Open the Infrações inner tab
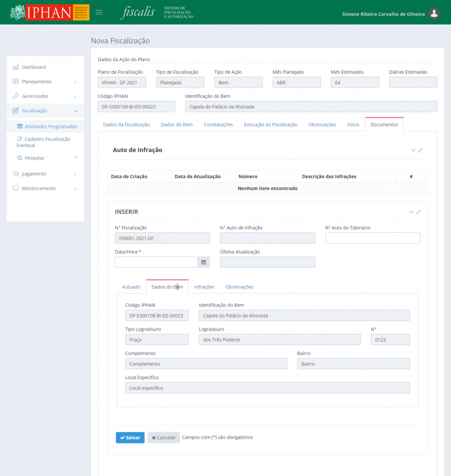Image resolution: width=451 pixels, height=476 pixels. pyautogui.click(x=204, y=287)
